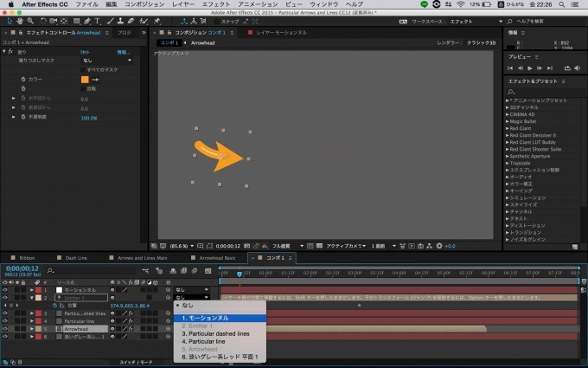This screenshot has width=588, height=368.
Task: Jump to first frame in Preview panel
Action: (x=510, y=68)
